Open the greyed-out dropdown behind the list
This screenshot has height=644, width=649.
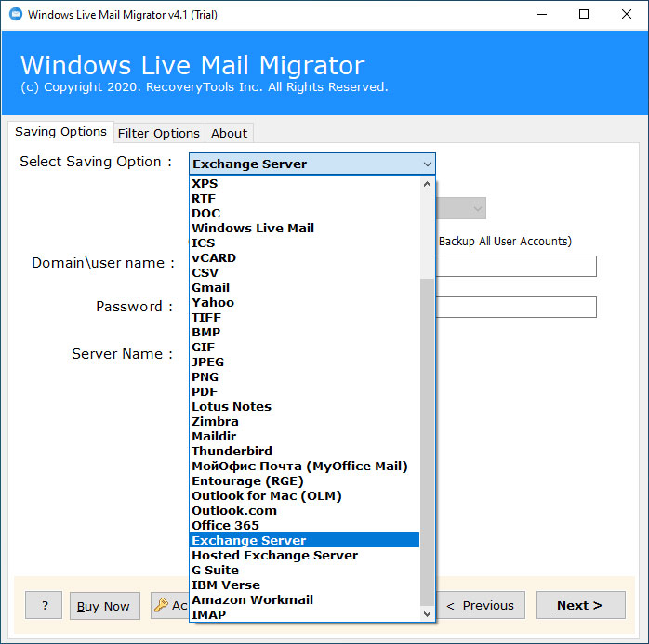point(460,208)
